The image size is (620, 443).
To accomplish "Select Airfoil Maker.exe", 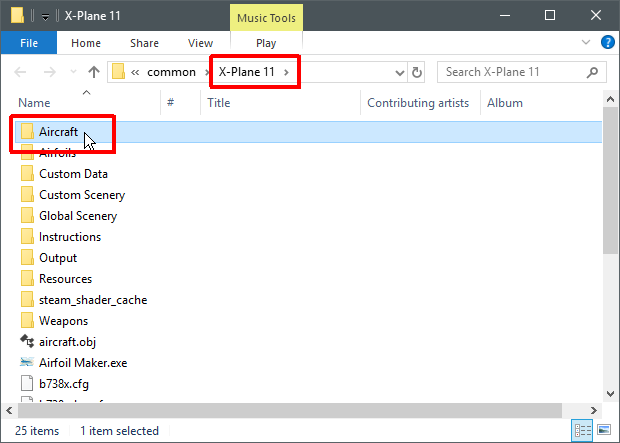I will coord(83,362).
